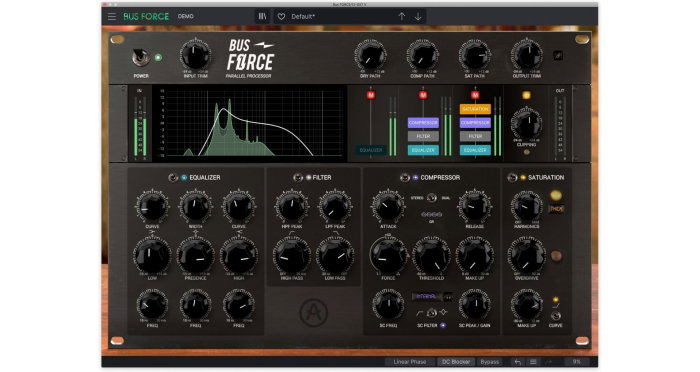Viewport: 700px width, 372px height.
Task: Click the LPF Peak knob
Action: 335,206
